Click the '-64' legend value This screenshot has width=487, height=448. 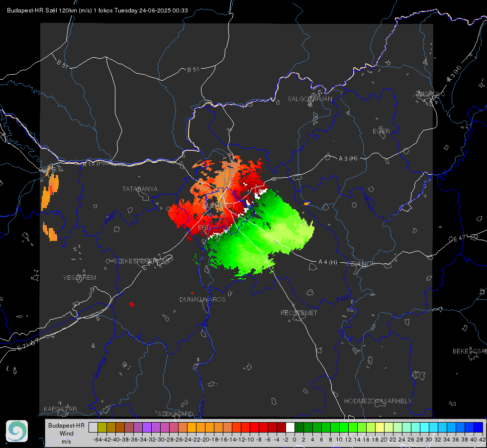click(97, 440)
